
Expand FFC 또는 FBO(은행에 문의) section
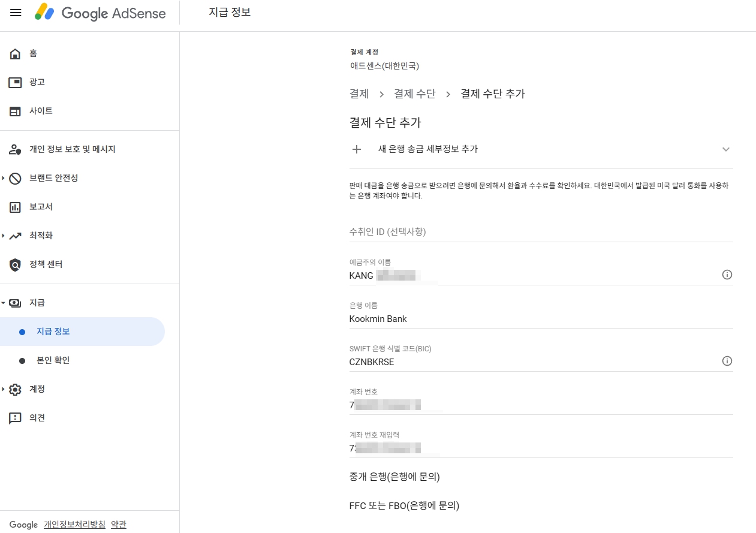click(404, 506)
